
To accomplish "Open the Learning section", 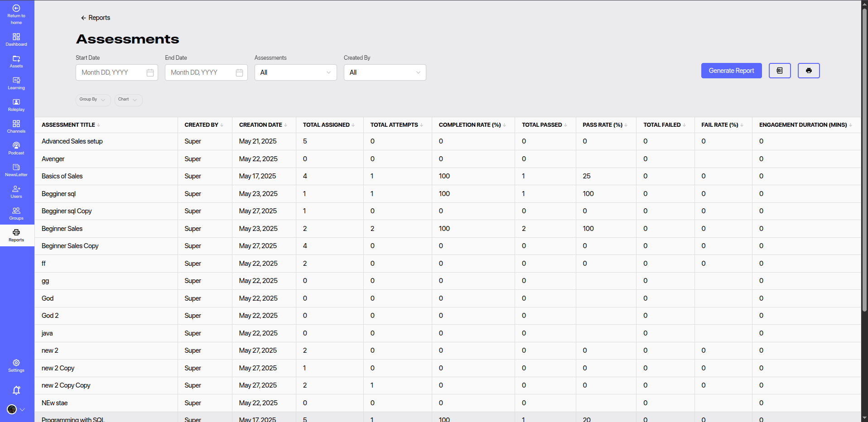I will tap(16, 83).
